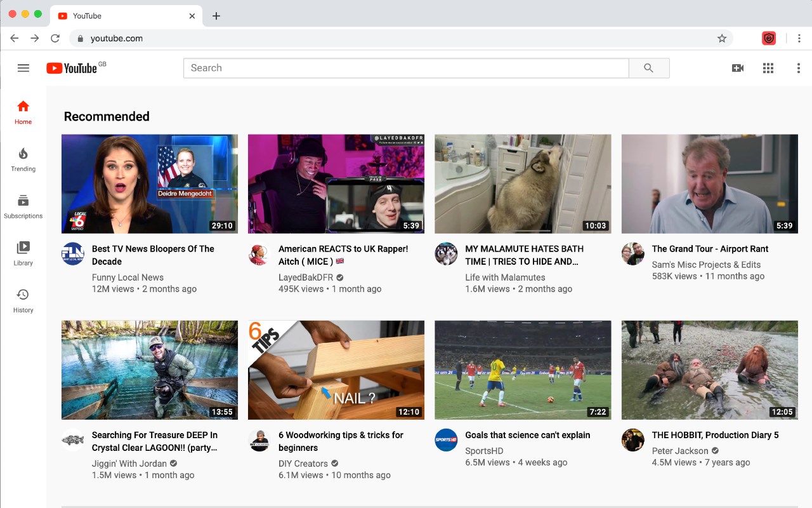Screen dimensions: 812x508
Task: Open the hamburger guide menu
Action: click(23, 68)
